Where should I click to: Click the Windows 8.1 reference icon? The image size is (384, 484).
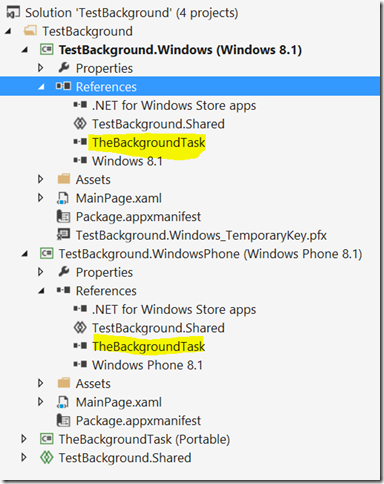(x=80, y=161)
